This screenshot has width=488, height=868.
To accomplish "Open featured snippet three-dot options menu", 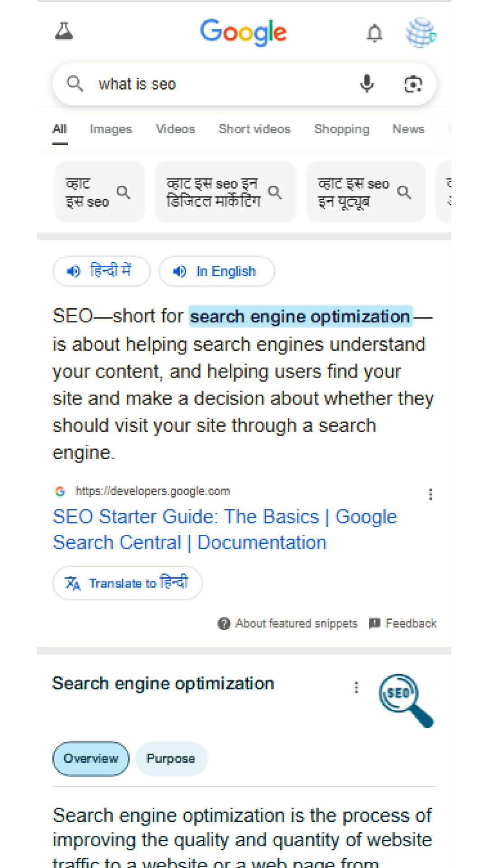I will coord(430,494).
